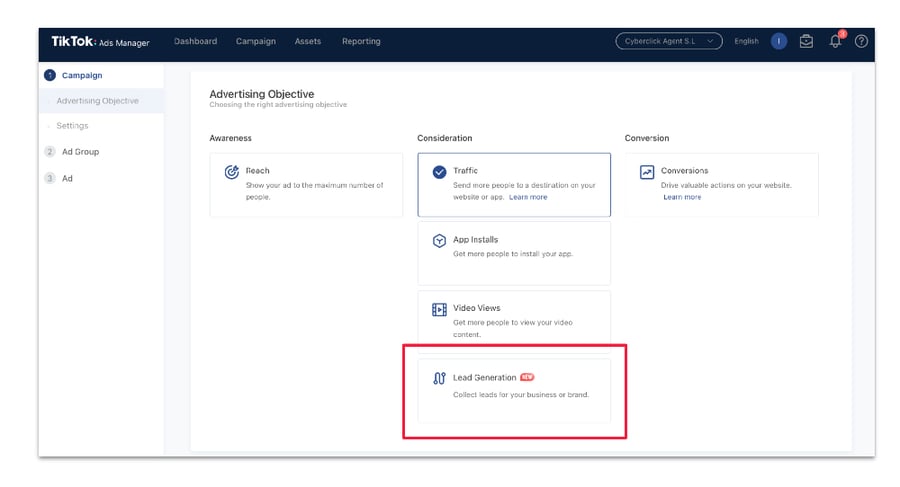
Task: Click 'Choosing the right advertising objective' subtitle
Action: coord(278,105)
